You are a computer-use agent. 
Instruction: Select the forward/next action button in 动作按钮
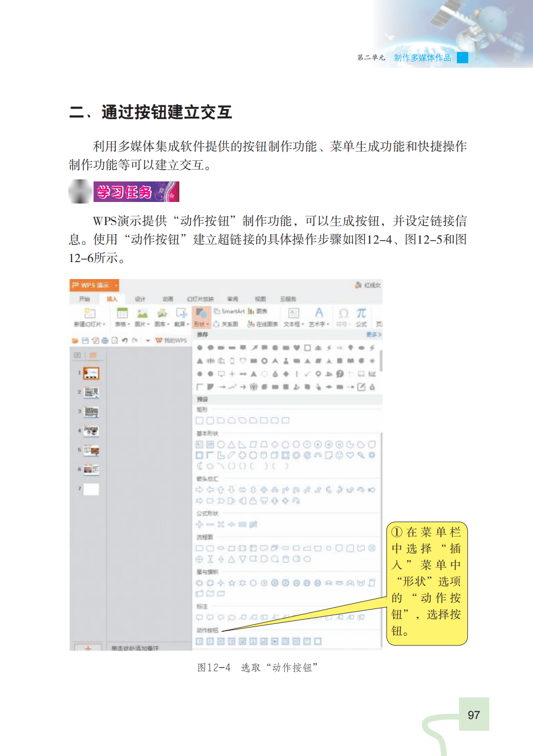pos(210,641)
